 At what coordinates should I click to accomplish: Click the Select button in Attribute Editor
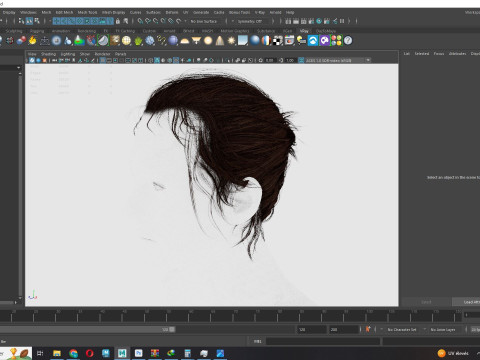tap(426, 302)
